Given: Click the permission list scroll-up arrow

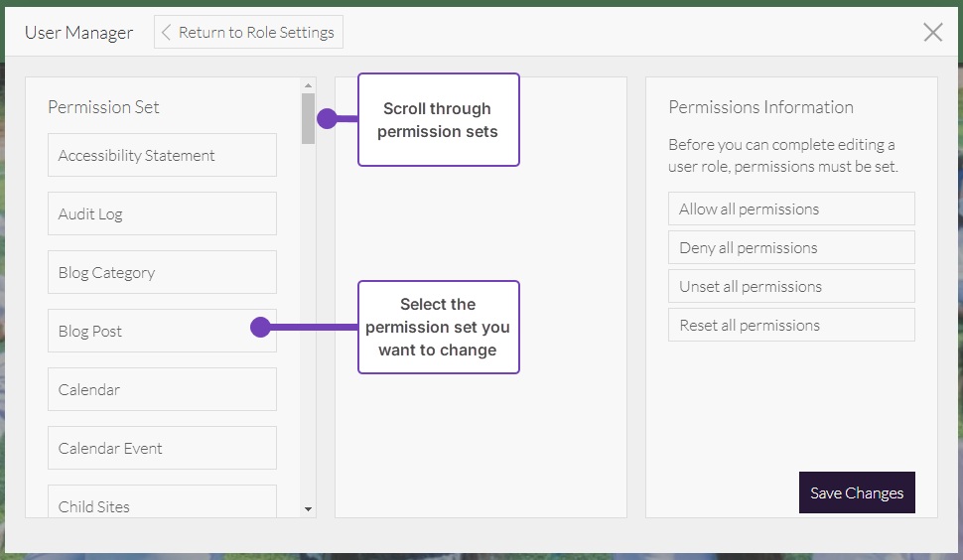Looking at the screenshot, I should pyautogui.click(x=309, y=85).
